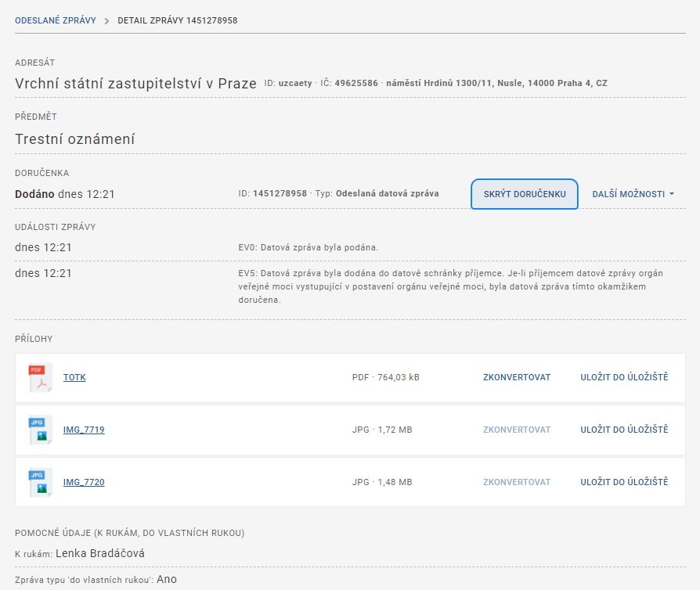The width and height of the screenshot is (700, 590).
Task: Click the Detail zprávy 1451278958 breadcrumb
Action: click(x=177, y=20)
